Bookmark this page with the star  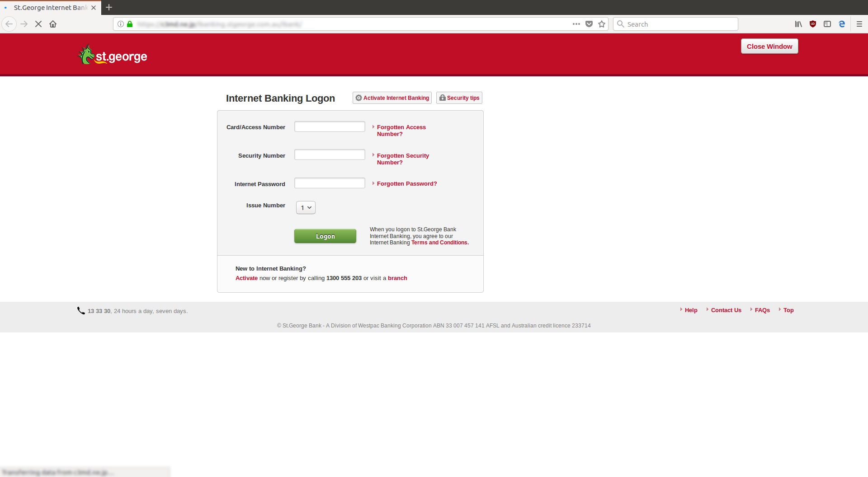pos(602,24)
